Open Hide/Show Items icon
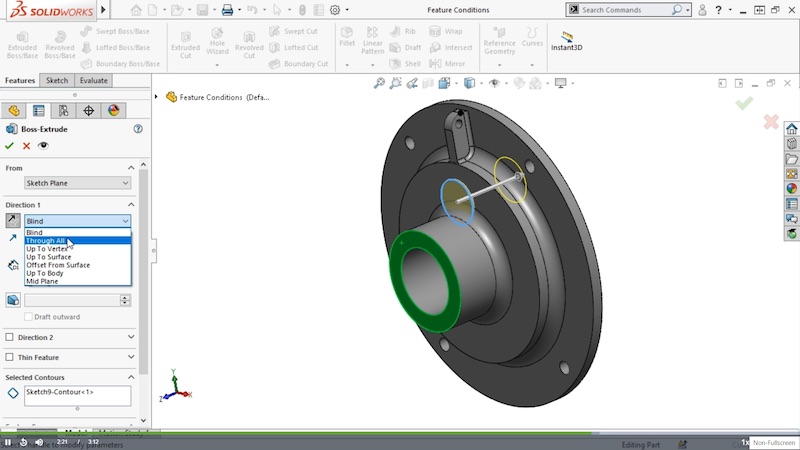This screenshot has height=450, width=800. (x=494, y=83)
